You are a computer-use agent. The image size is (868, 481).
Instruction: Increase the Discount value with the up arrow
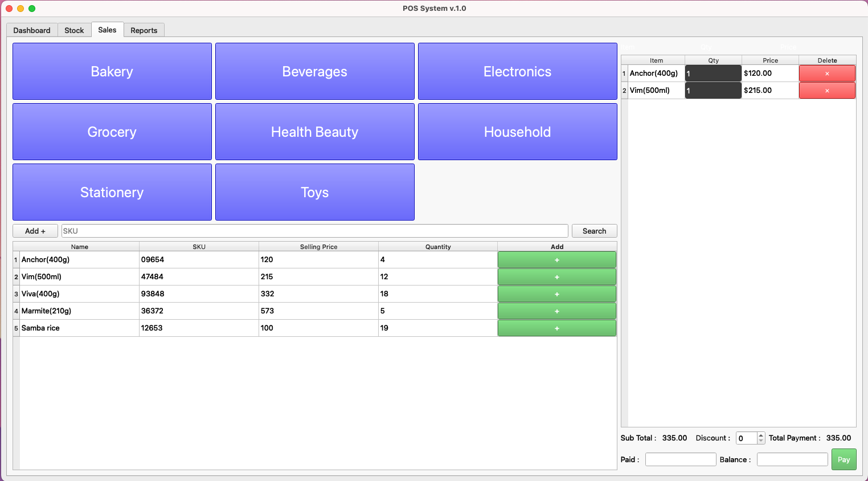[761, 435]
